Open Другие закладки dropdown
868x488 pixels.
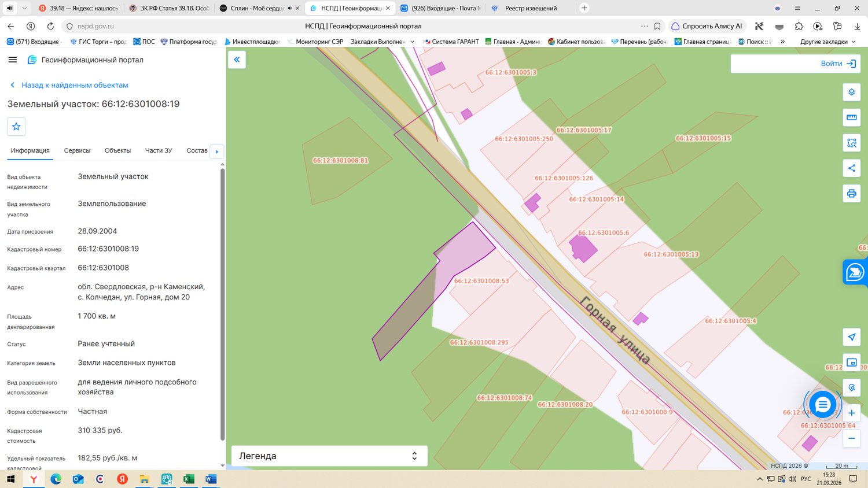827,42
